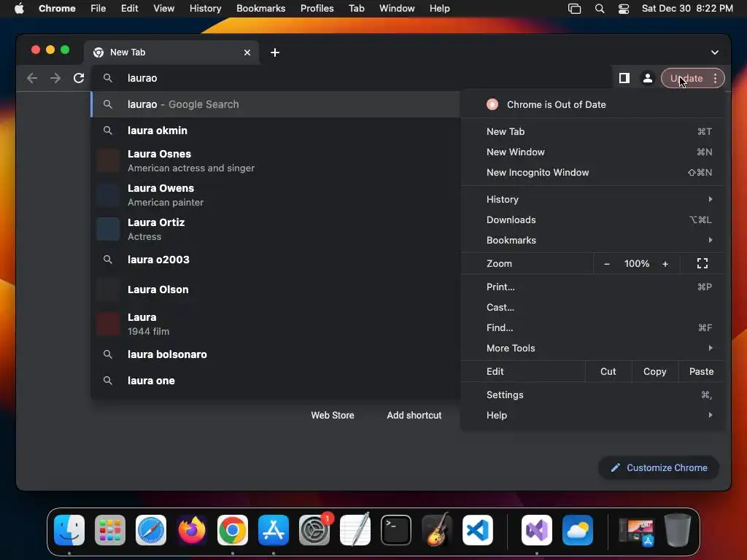The height and width of the screenshot is (560, 747).
Task: Select the laura bolsonaro suggestion
Action: tap(275, 354)
